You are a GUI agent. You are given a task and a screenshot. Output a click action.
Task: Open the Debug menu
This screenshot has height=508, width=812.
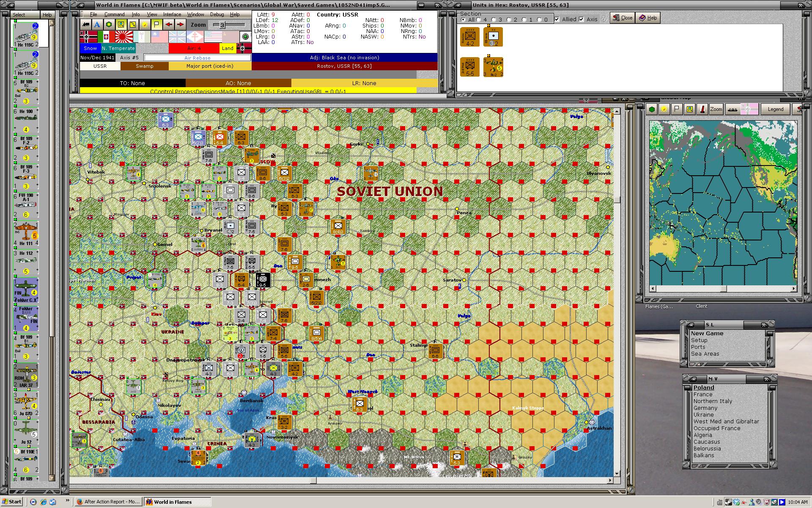click(217, 14)
